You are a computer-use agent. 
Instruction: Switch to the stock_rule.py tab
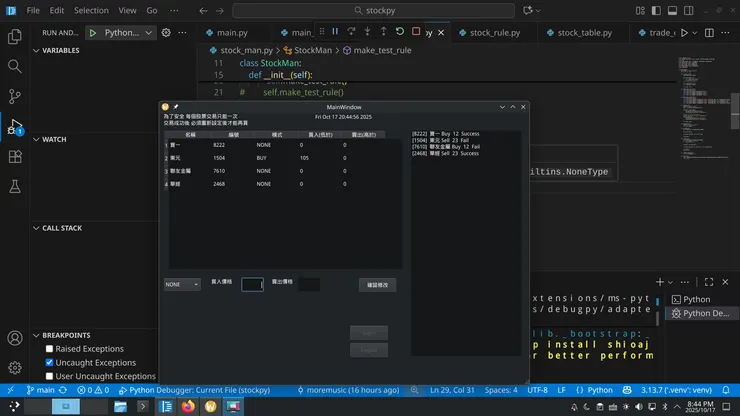(491, 32)
